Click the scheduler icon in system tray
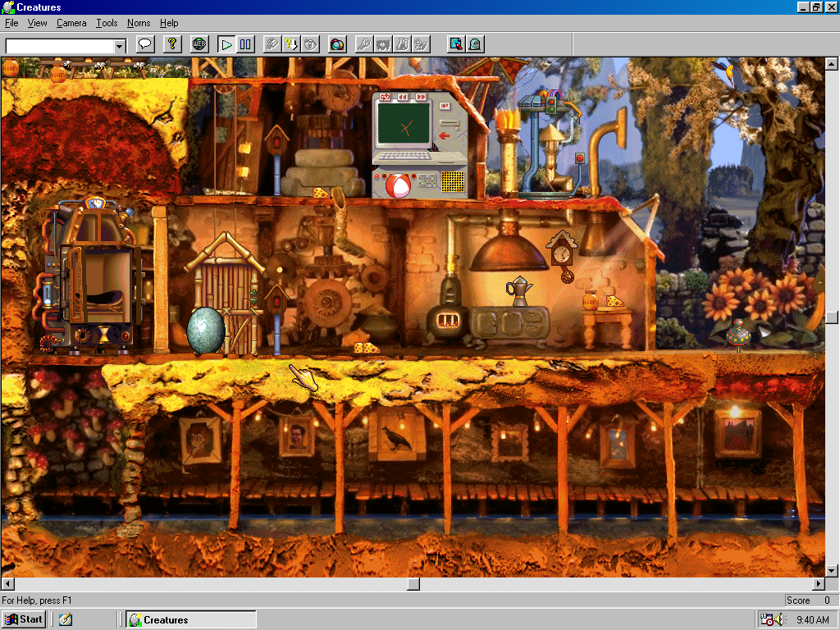 767,619
